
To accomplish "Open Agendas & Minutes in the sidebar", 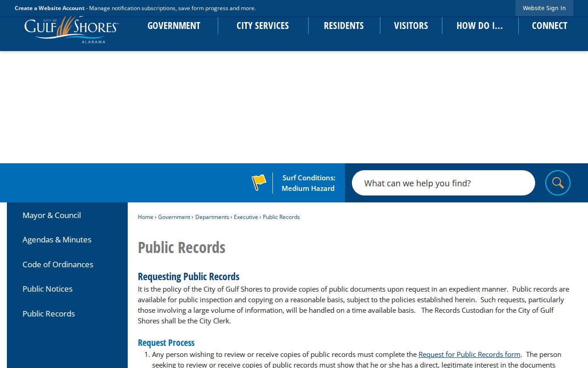I will pos(57,239).
